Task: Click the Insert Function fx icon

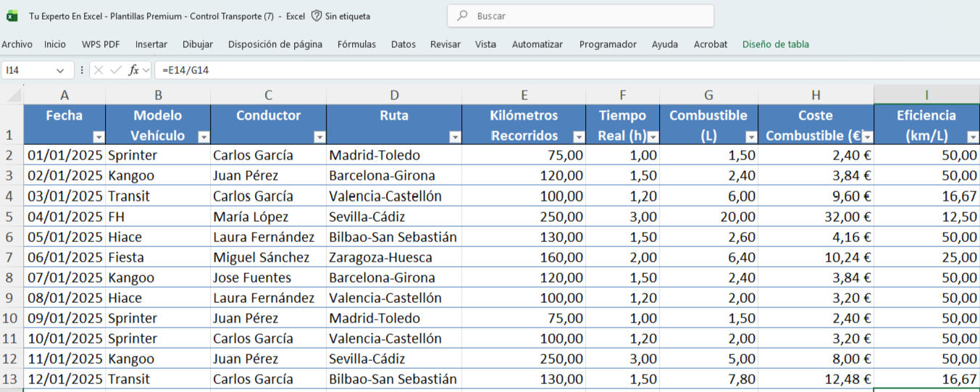Action: coord(133,70)
